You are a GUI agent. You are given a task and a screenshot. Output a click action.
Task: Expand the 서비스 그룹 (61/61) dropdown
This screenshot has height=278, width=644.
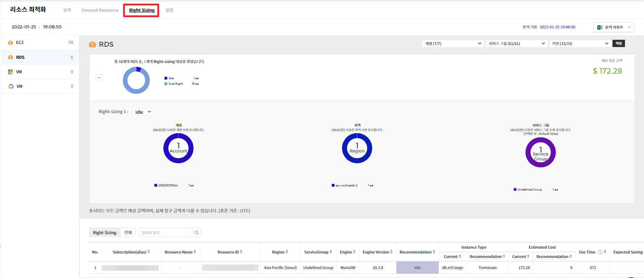tap(517, 44)
